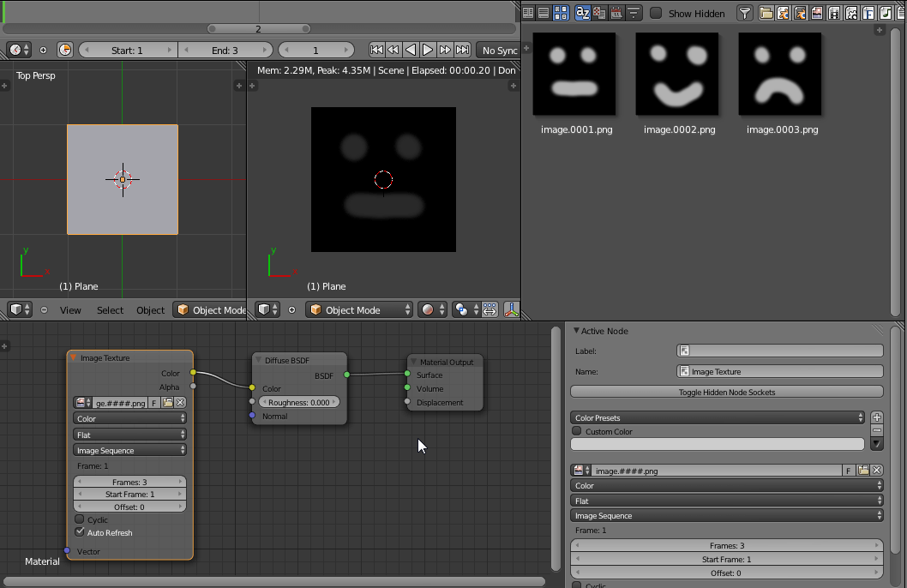Screen dimensions: 907x588
Task: Toggle image files filter icon
Action: click(817, 13)
